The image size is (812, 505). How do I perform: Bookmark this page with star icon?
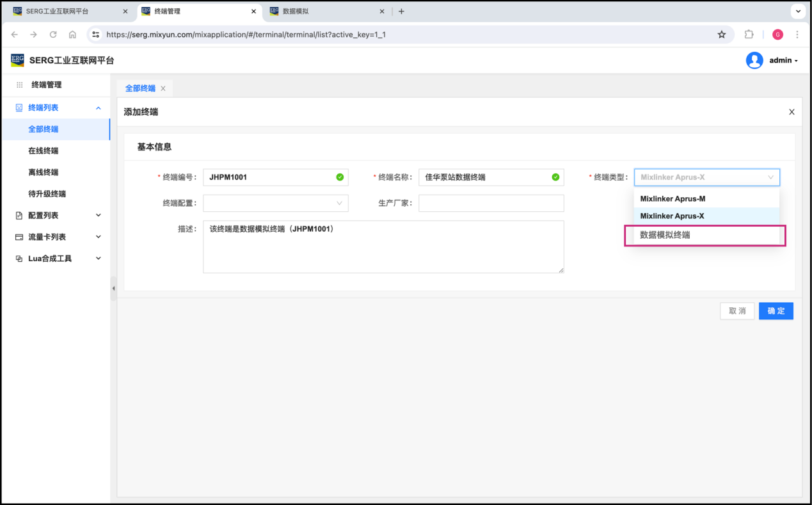[722, 35]
